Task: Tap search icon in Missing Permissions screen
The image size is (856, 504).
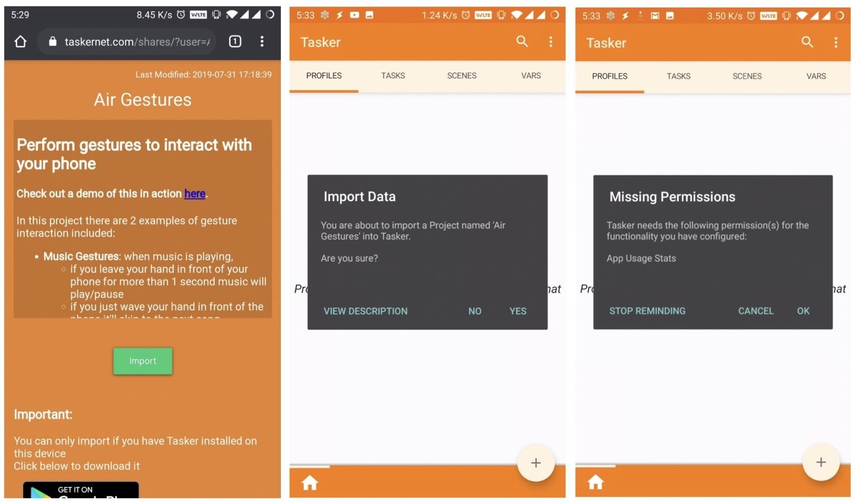Action: (807, 42)
